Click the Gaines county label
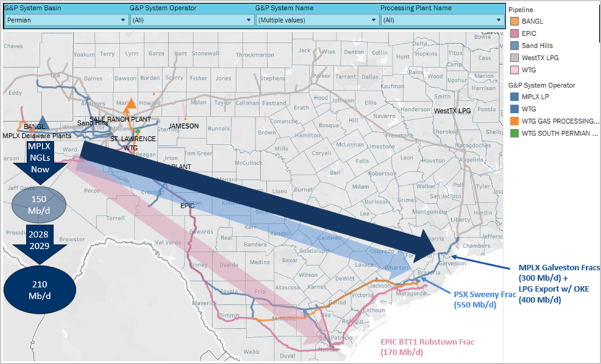This screenshot has width=601, height=364. tap(93, 78)
